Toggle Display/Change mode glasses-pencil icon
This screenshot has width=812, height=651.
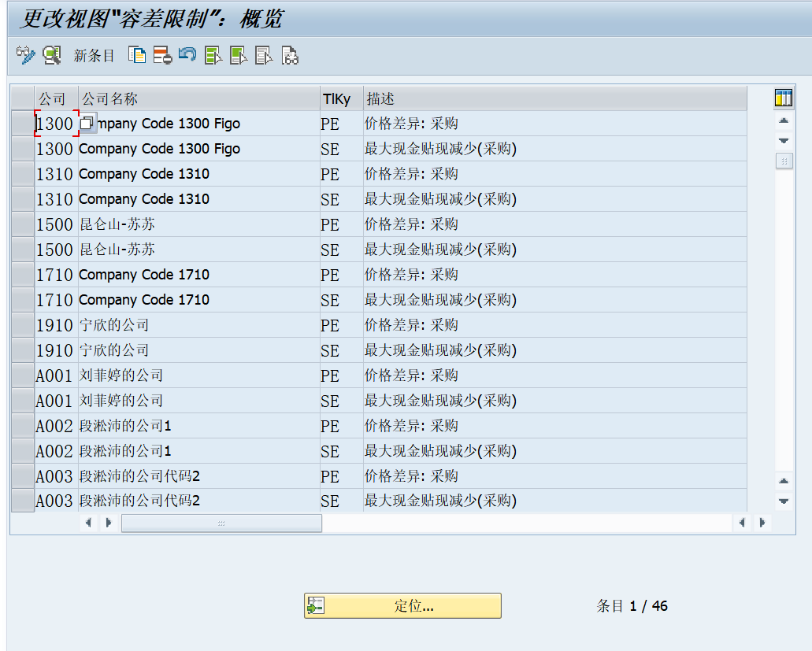tap(25, 55)
